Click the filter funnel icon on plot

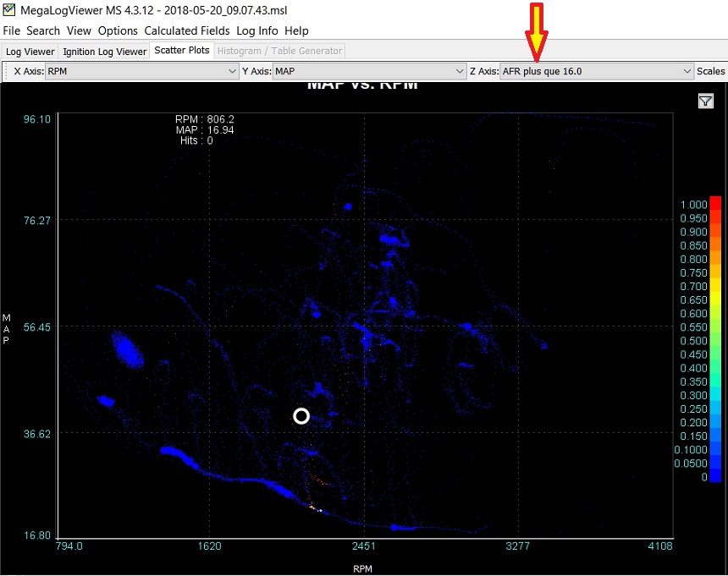pos(706,101)
